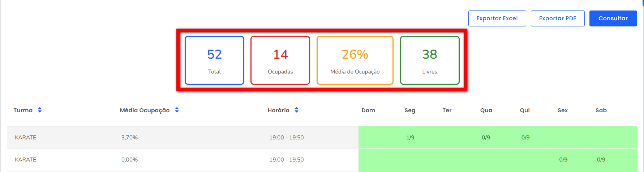Select the Total 52 summary card

[x=214, y=60]
